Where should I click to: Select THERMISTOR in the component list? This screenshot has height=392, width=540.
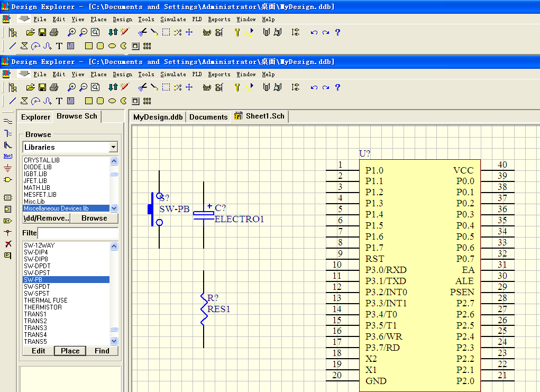(x=43, y=307)
